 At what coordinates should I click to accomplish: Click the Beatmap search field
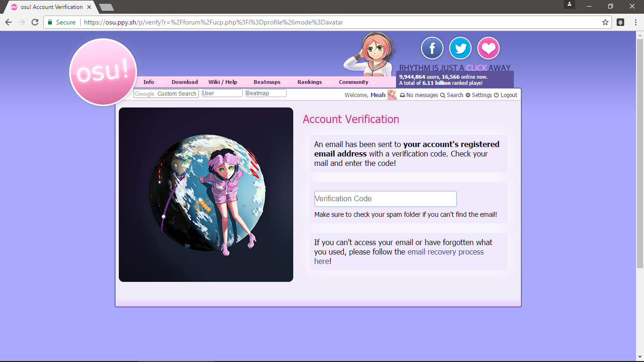(266, 93)
